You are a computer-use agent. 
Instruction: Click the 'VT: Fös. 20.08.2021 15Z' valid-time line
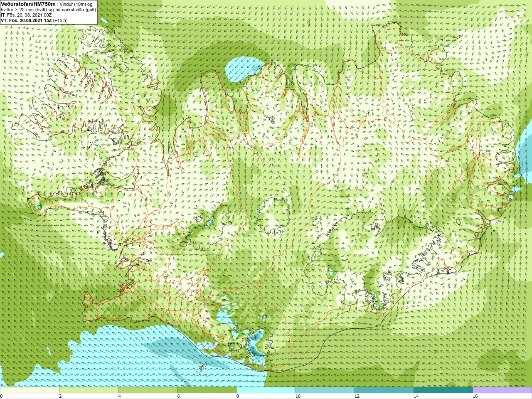(x=26, y=20)
